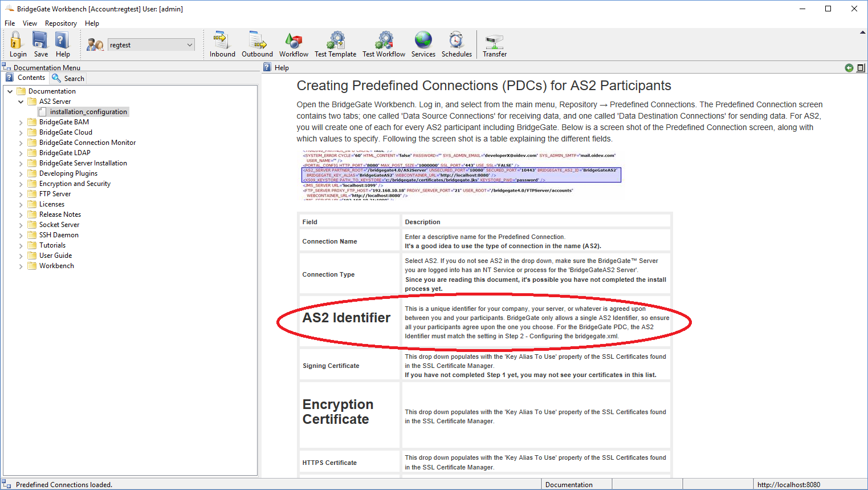
Task: Click the green back arrow in Help panel
Action: (849, 68)
